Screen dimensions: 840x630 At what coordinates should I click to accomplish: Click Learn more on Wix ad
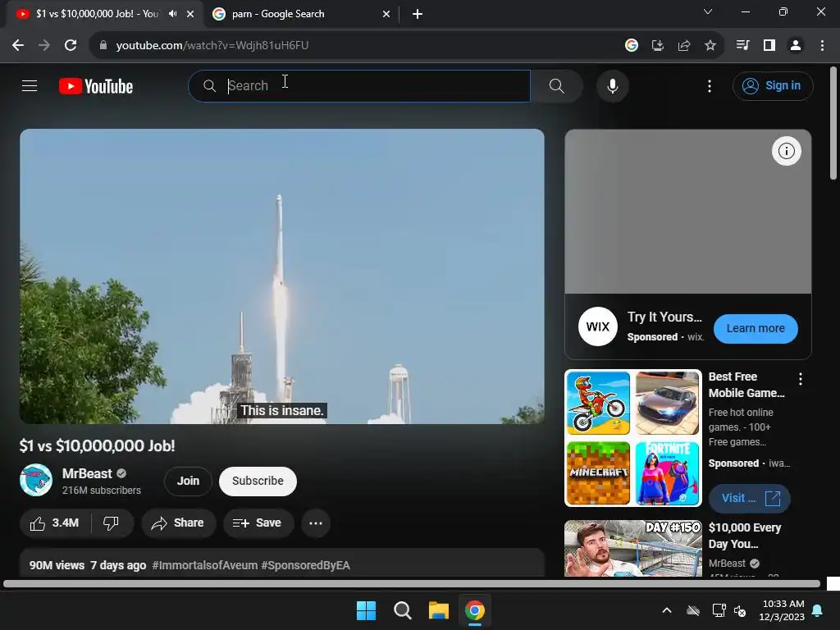756,328
